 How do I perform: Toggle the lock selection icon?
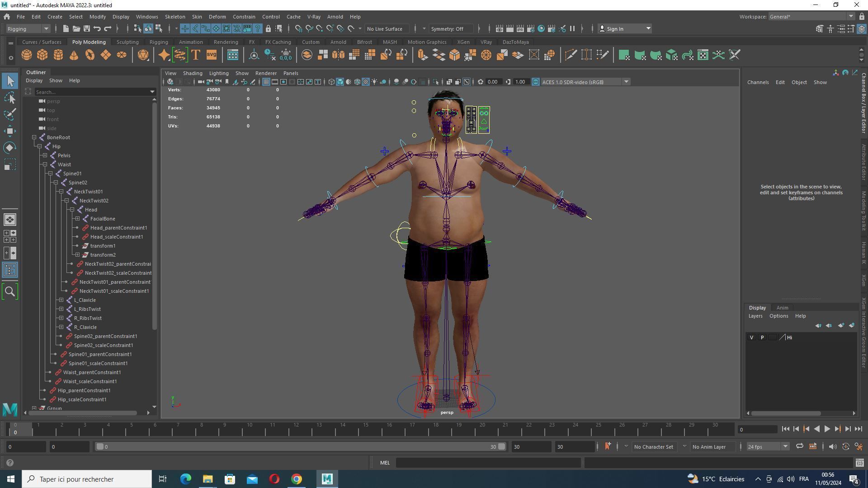click(268, 29)
